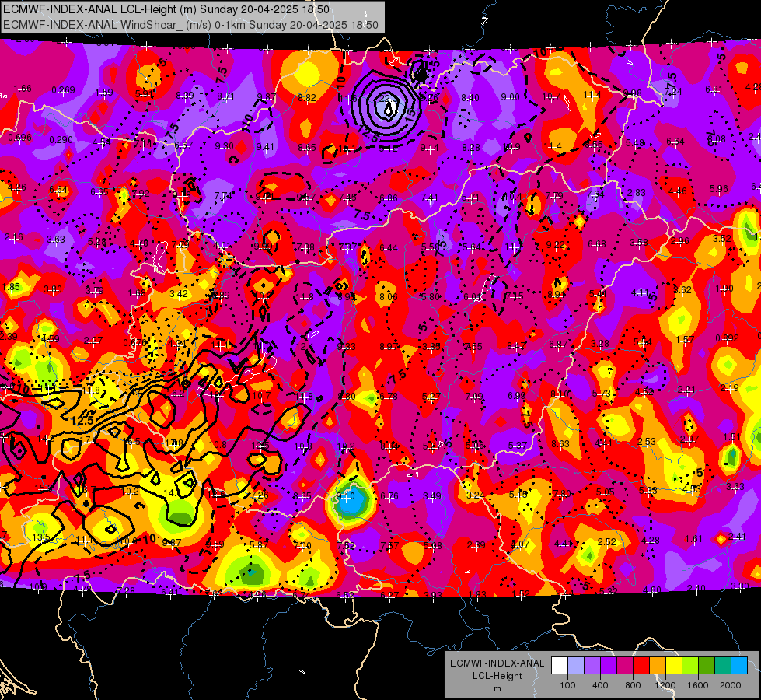Click the grid value 9.30
Image resolution: width=761 pixels, height=700 pixels.
(224, 145)
